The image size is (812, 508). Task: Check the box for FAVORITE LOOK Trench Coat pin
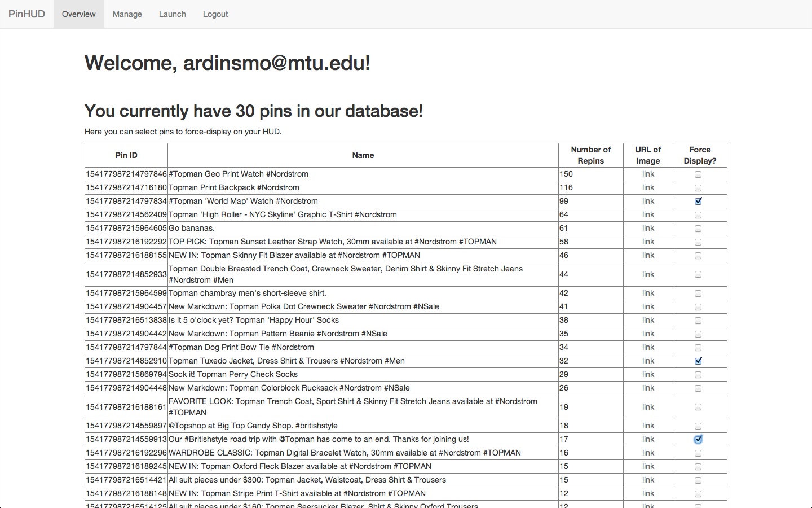click(698, 407)
